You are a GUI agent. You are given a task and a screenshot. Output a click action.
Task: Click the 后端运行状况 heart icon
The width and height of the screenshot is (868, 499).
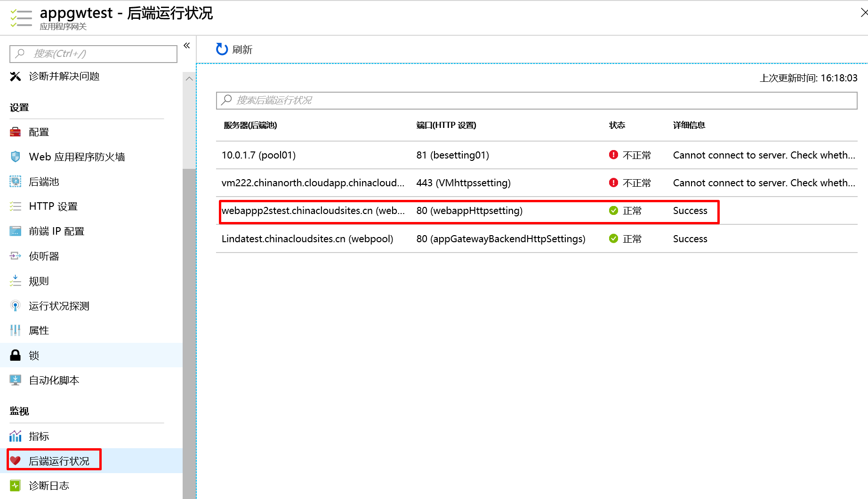point(16,461)
